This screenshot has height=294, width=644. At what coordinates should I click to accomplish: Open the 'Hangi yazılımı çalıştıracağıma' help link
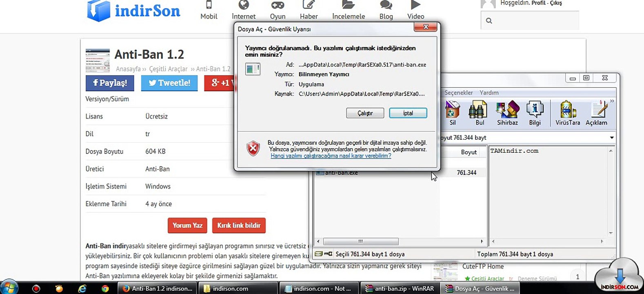(331, 156)
